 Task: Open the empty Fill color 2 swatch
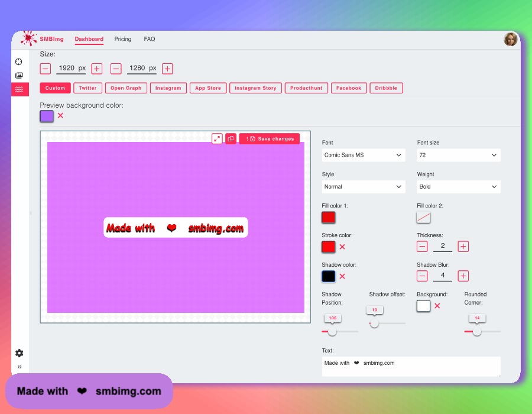[x=423, y=217]
